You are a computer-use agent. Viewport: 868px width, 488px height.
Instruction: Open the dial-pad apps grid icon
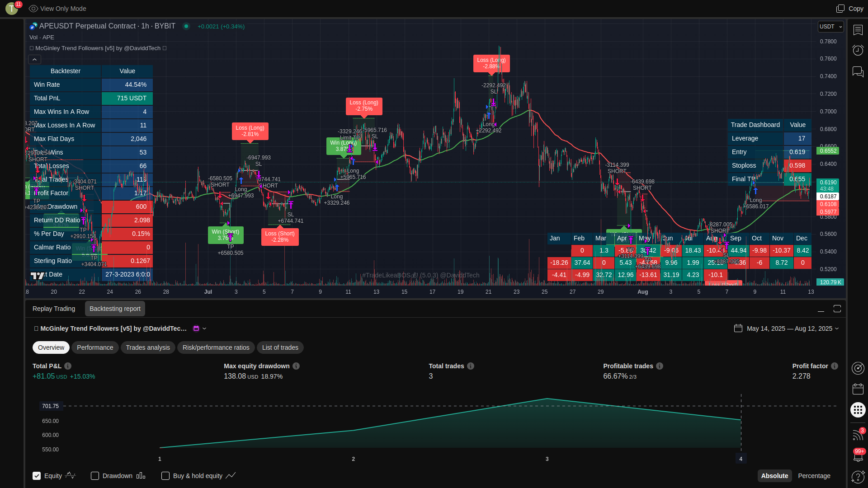pos(858,410)
